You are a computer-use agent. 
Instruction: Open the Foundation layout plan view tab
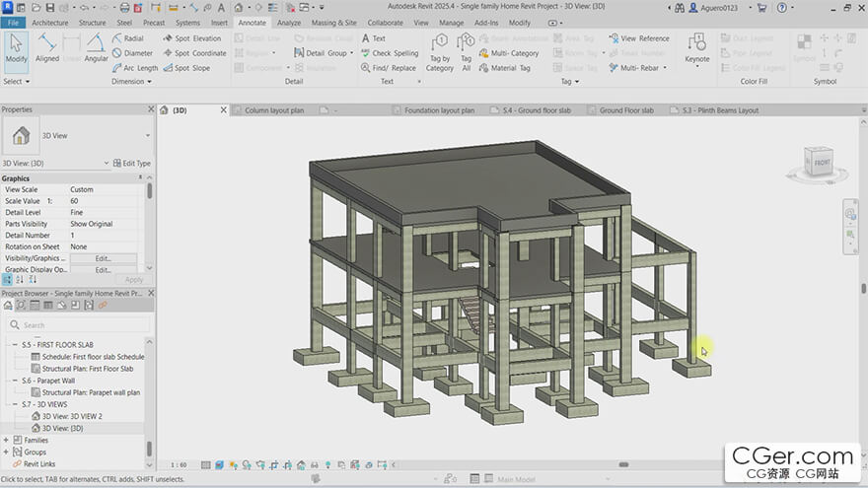pos(438,110)
